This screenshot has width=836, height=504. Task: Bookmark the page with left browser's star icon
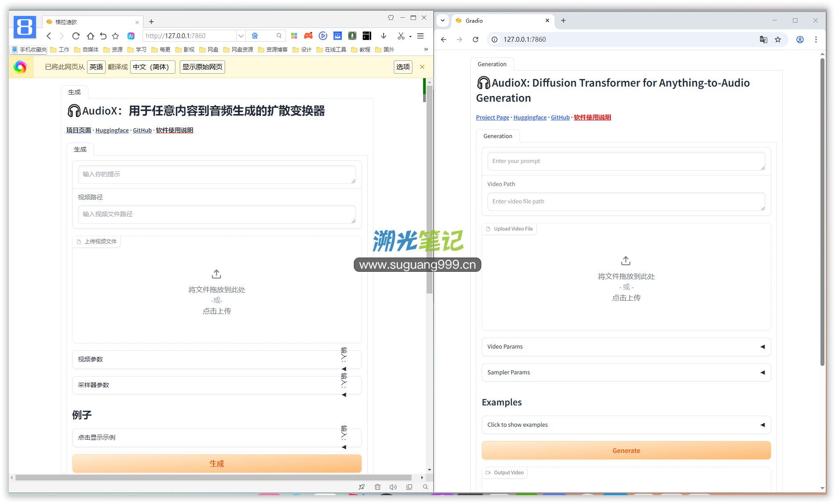[115, 36]
